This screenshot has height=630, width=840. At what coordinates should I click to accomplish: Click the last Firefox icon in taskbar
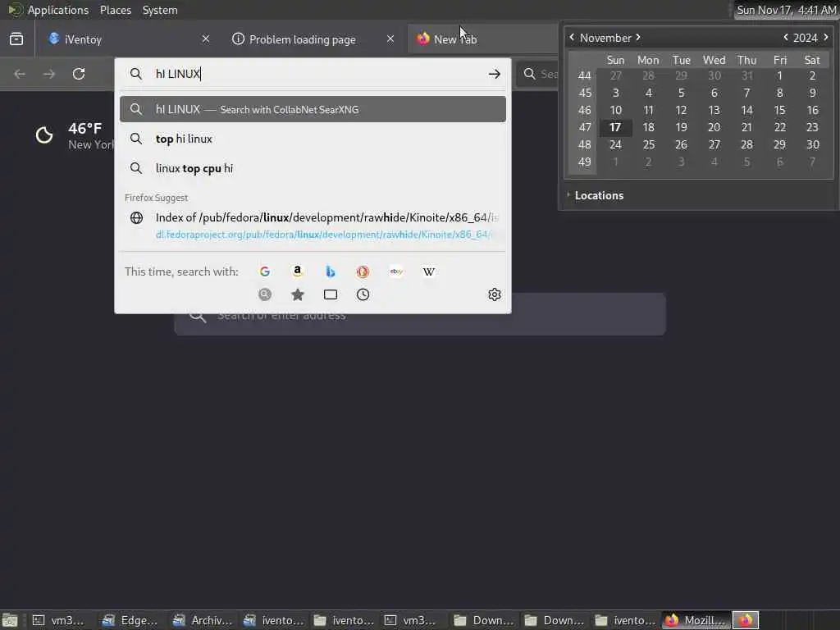(746, 620)
